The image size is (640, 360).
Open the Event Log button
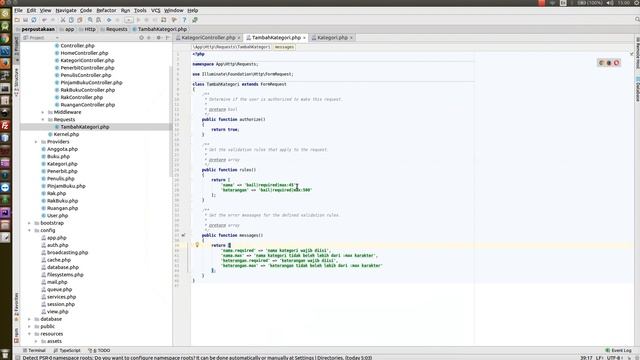(x=619, y=350)
